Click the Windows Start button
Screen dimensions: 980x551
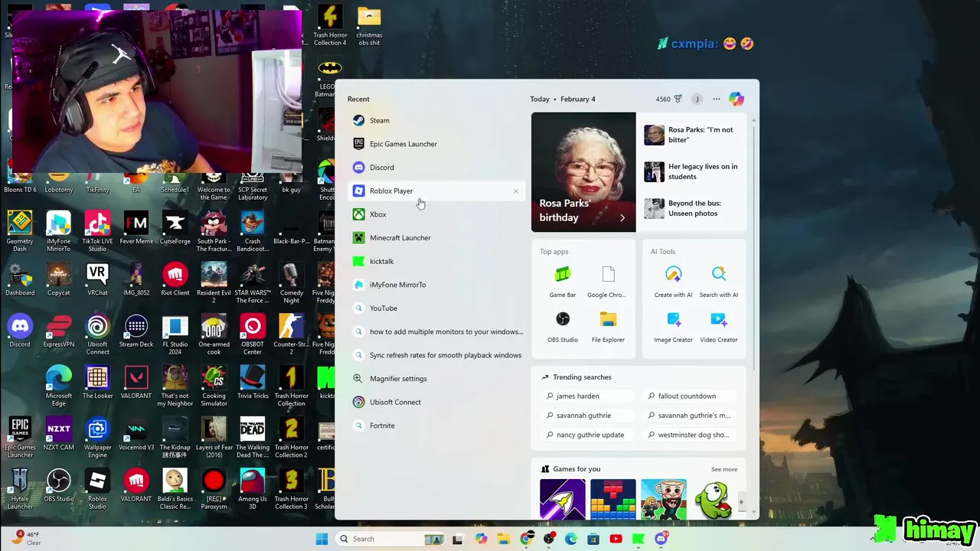[322, 539]
